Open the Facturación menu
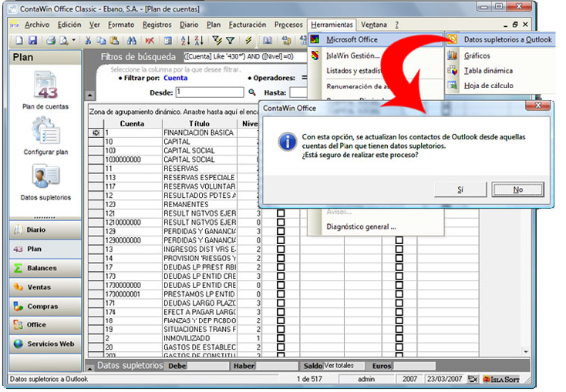 pos(248,25)
